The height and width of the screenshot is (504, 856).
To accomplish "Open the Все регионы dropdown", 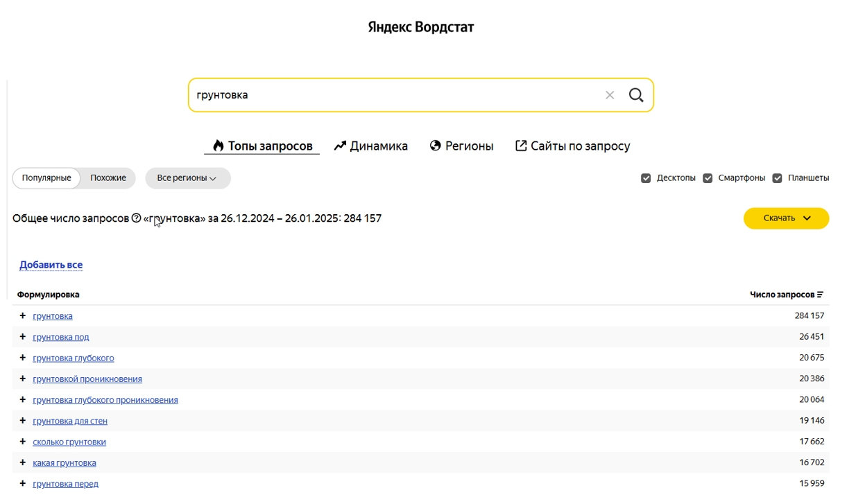I will click(x=187, y=179).
